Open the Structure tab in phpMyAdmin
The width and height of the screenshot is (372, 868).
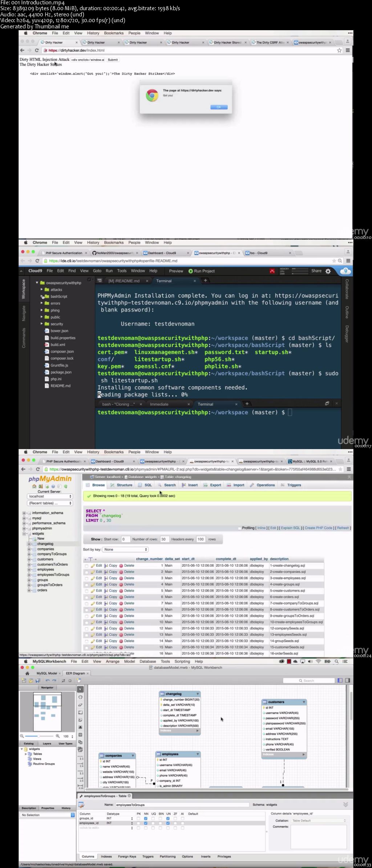coord(122,485)
